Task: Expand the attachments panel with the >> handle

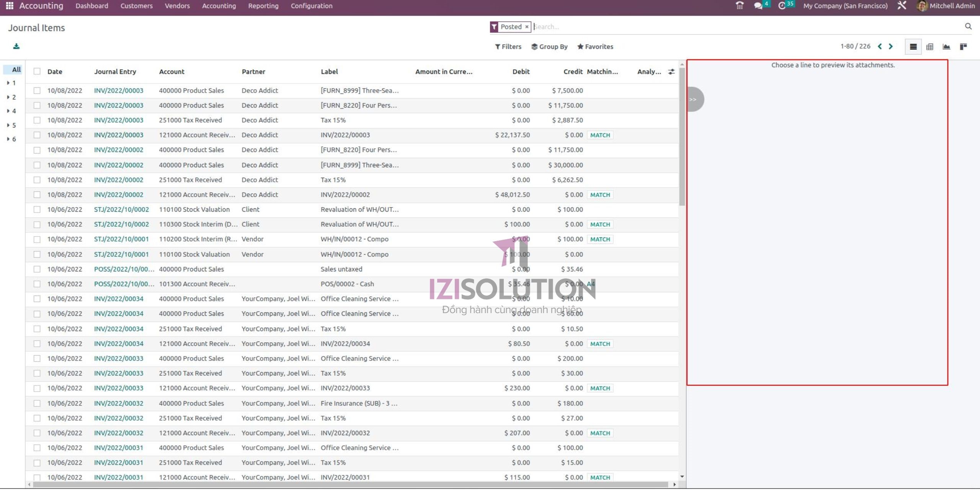Action: [x=694, y=99]
